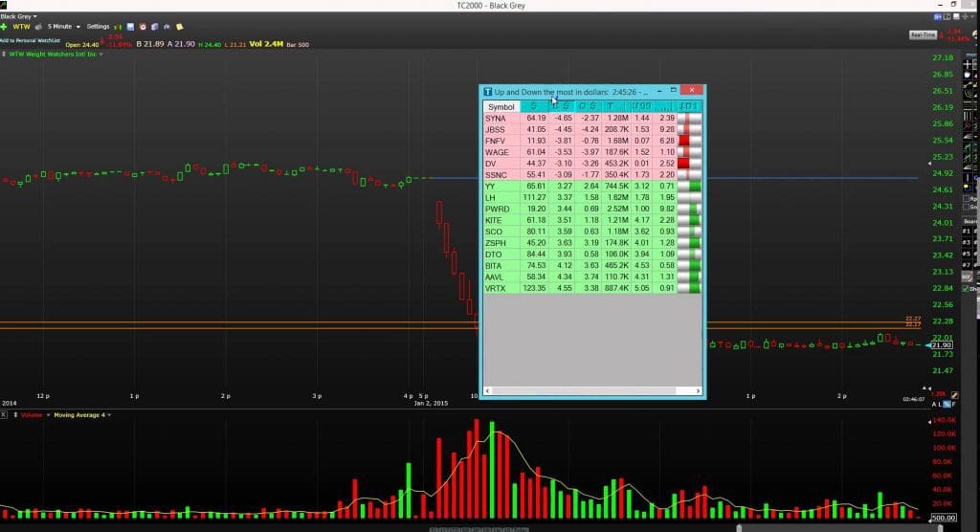Viewport: 980px width, 532px height.
Task: Click watchlist scrollbar left arrow
Action: click(x=487, y=390)
